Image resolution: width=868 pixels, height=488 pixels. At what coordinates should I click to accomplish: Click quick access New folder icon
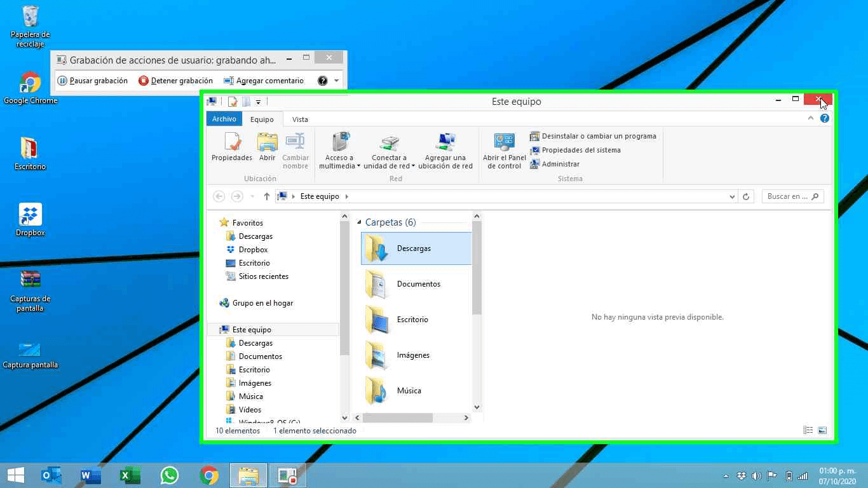(246, 102)
